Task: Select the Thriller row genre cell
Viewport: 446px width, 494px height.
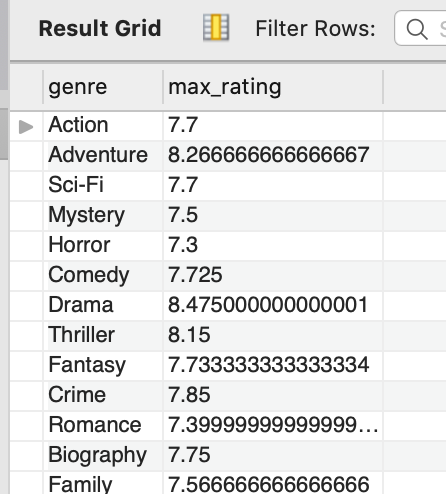Action: [103, 335]
